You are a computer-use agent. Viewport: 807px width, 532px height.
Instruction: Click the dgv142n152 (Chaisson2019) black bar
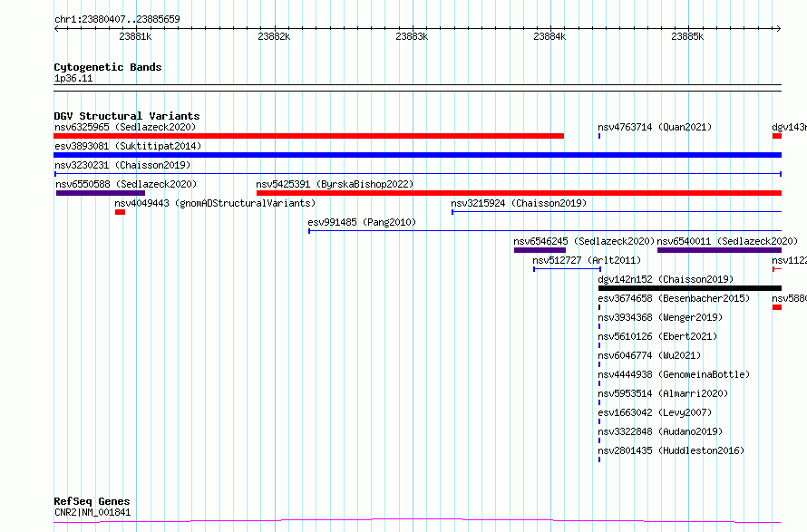pos(690,288)
